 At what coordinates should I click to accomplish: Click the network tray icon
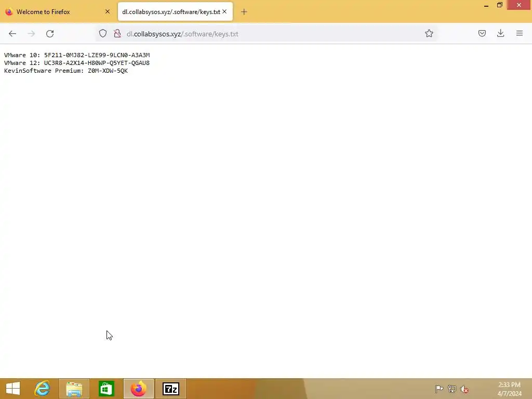[x=451, y=389]
